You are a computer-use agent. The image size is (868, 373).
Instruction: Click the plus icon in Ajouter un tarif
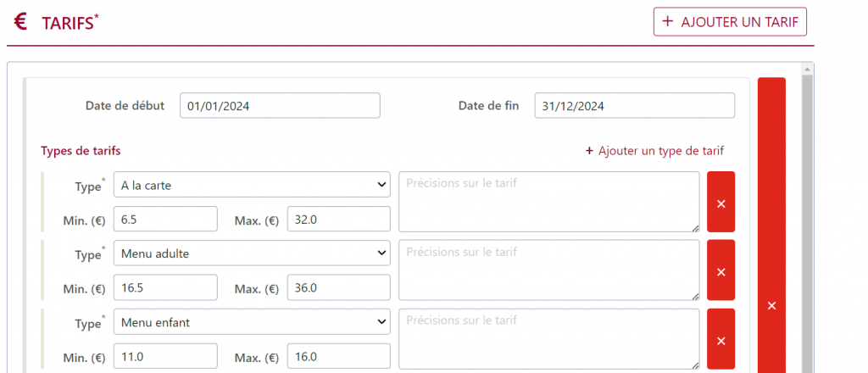668,21
